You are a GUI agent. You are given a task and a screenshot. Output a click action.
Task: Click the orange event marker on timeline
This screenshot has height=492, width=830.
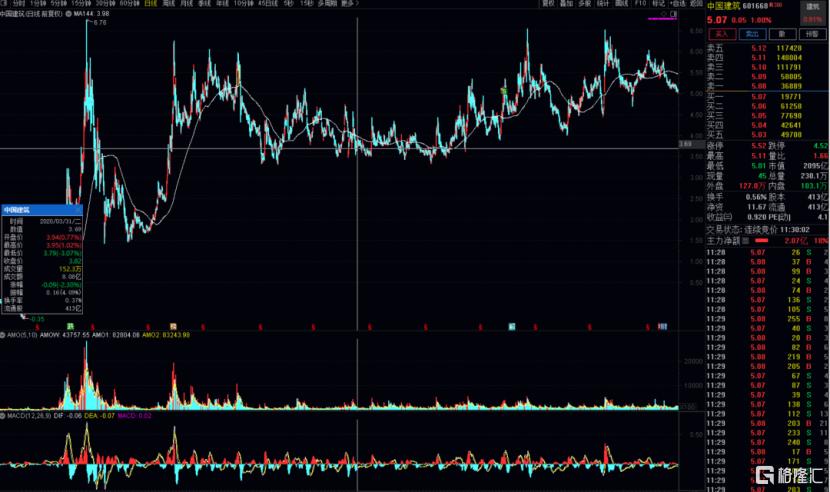[173, 326]
